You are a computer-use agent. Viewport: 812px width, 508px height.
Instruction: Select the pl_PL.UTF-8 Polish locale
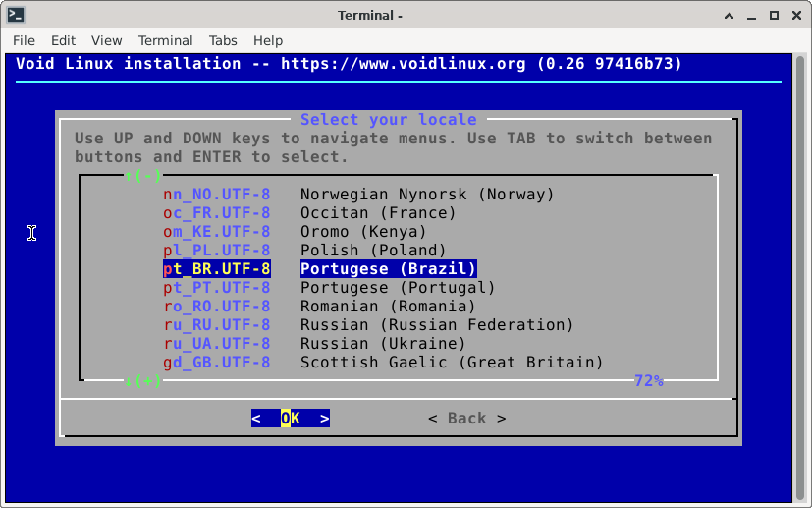click(x=304, y=251)
